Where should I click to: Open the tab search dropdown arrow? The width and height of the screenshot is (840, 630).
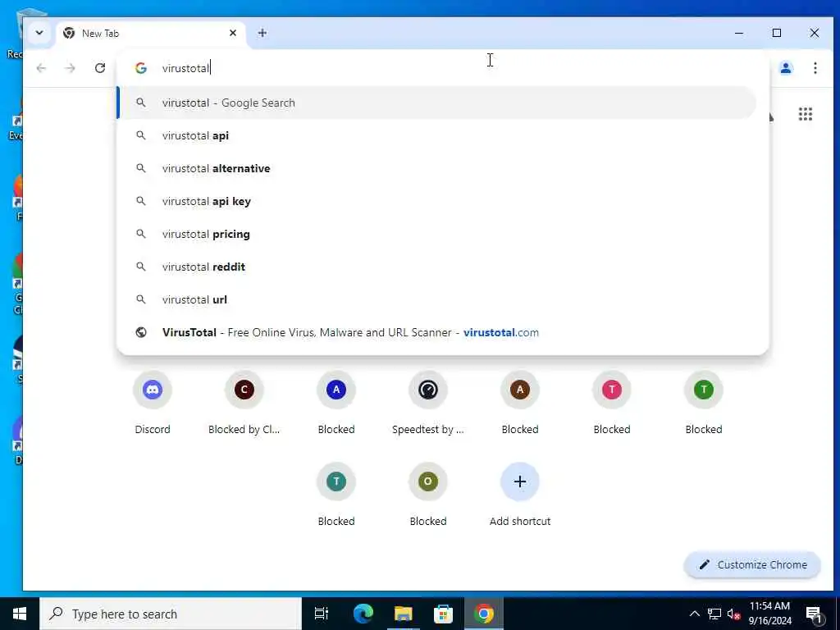coord(39,33)
